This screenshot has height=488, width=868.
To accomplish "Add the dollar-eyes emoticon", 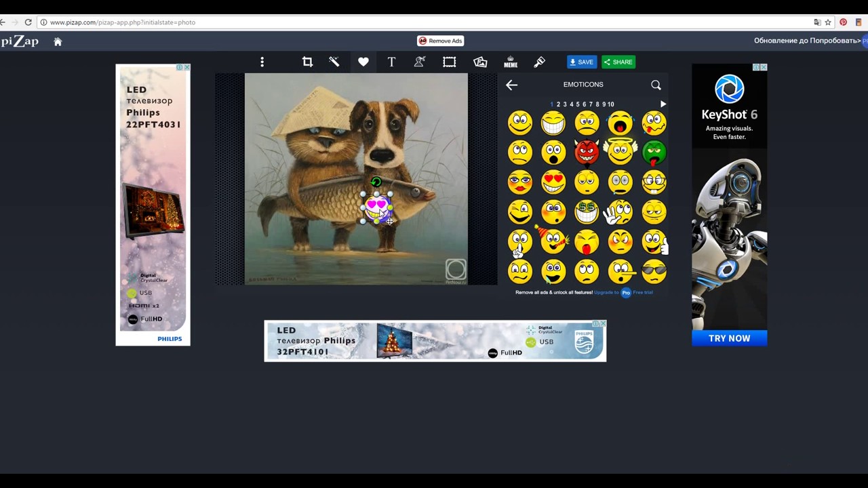I will (587, 212).
